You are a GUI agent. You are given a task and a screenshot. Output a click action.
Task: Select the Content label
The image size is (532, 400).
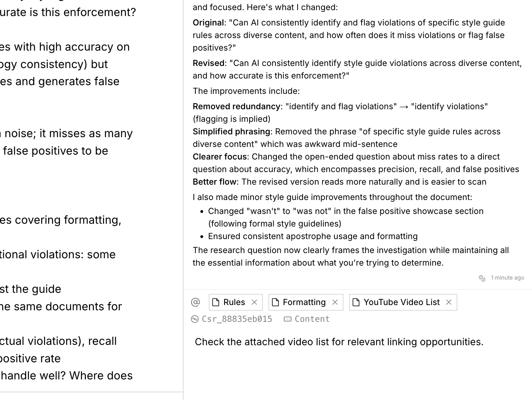312,319
